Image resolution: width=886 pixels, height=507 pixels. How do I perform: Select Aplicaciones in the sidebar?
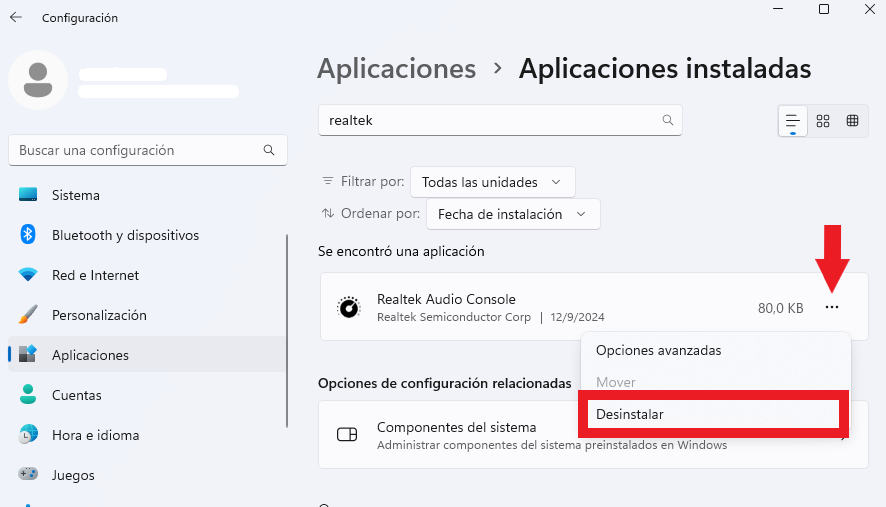(147, 355)
